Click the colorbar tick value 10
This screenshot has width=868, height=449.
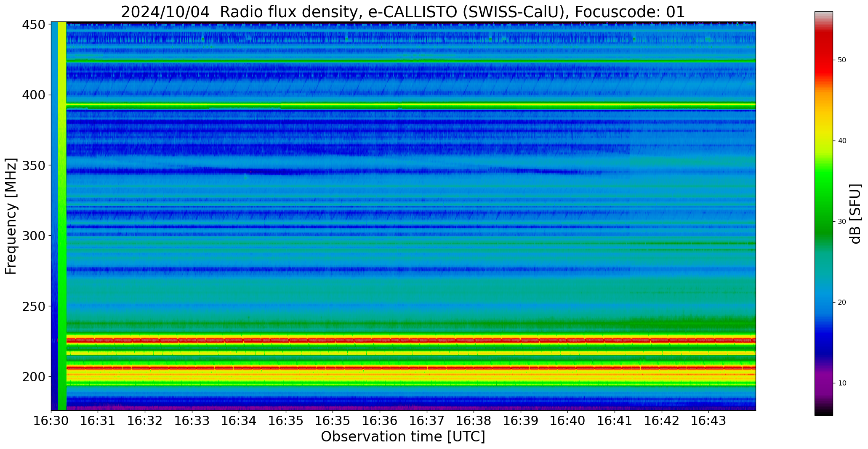point(842,383)
